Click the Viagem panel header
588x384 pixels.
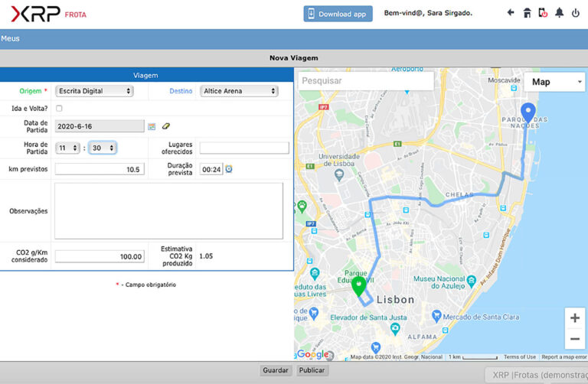[147, 75]
